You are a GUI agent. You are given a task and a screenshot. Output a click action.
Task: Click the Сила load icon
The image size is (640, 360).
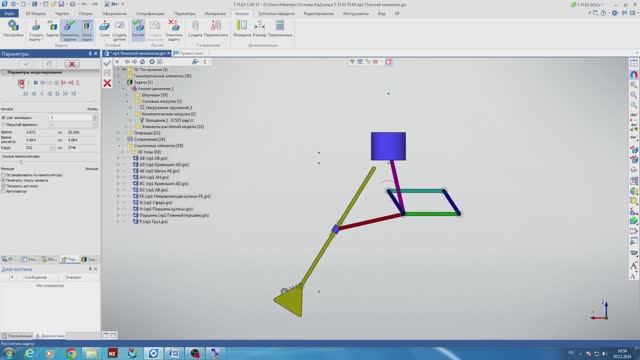(104, 29)
